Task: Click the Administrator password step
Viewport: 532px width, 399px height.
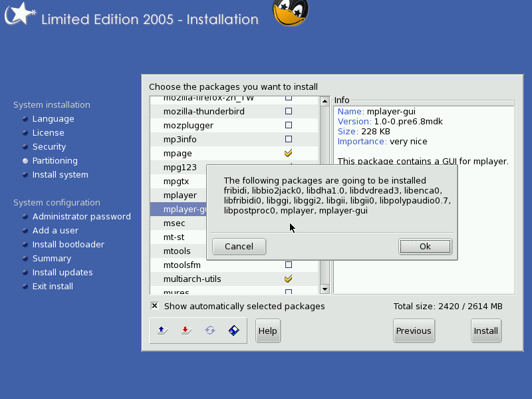Action: click(x=81, y=217)
